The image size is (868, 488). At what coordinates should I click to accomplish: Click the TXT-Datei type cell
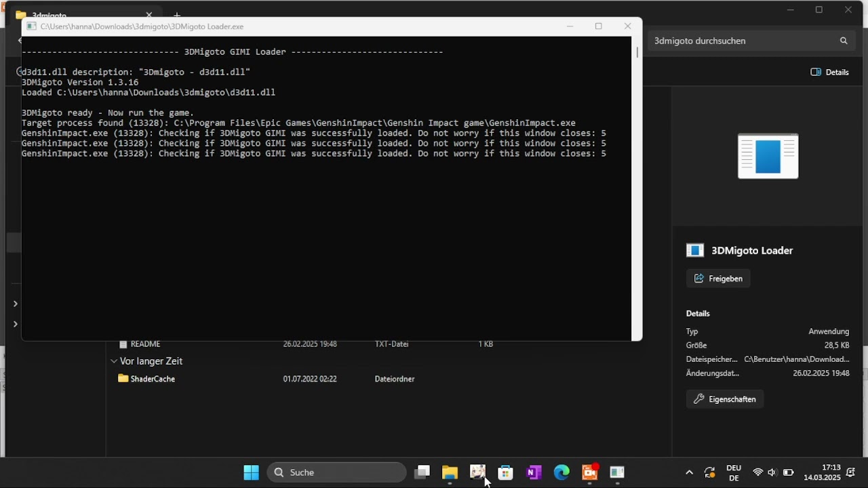pyautogui.click(x=392, y=344)
